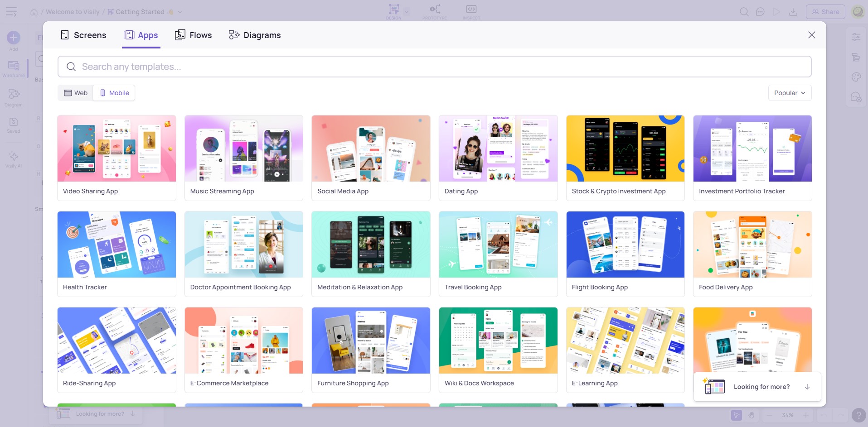
Task: Open the Saved panel
Action: pyautogui.click(x=14, y=125)
